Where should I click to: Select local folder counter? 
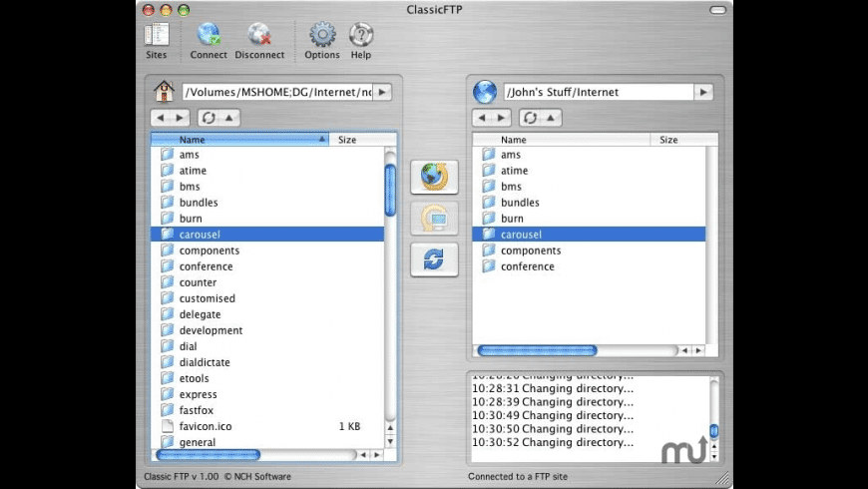(x=267, y=282)
